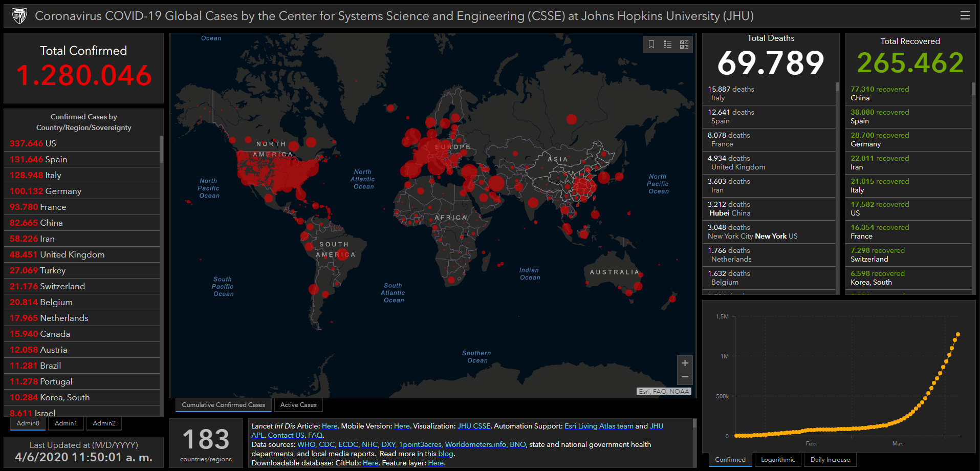The width and height of the screenshot is (980, 471).
Task: Click the JHU shield logo
Action: tap(19, 16)
